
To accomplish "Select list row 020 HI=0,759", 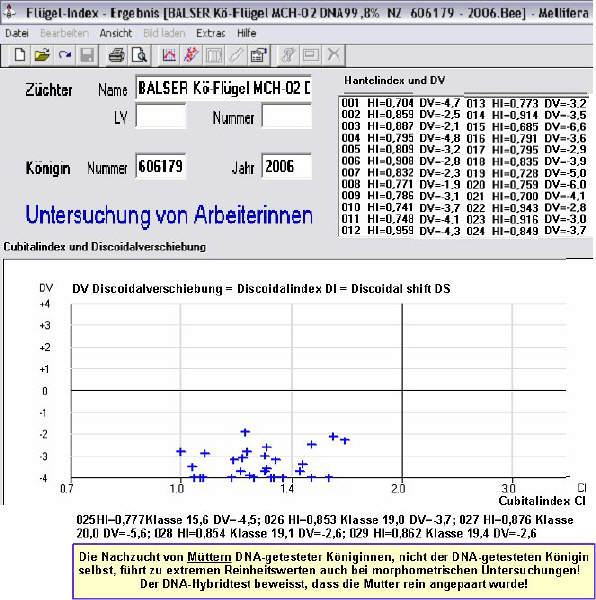I will point(526,184).
